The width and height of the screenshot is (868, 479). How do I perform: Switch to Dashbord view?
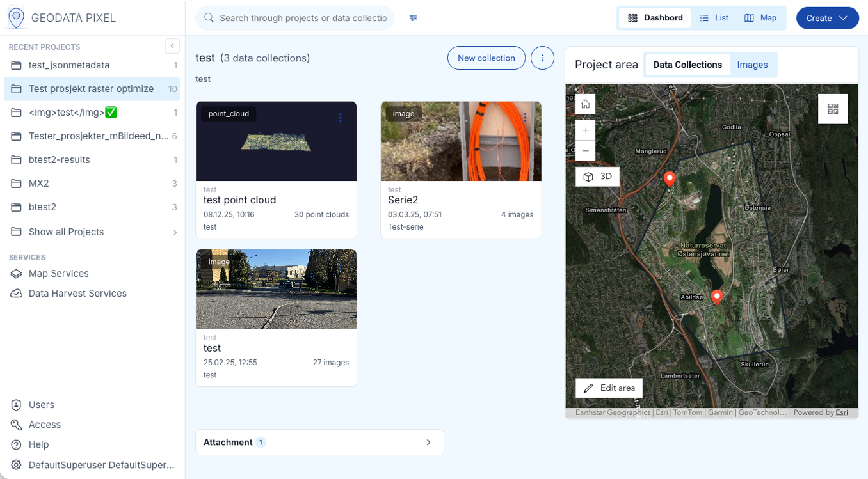[x=655, y=18]
